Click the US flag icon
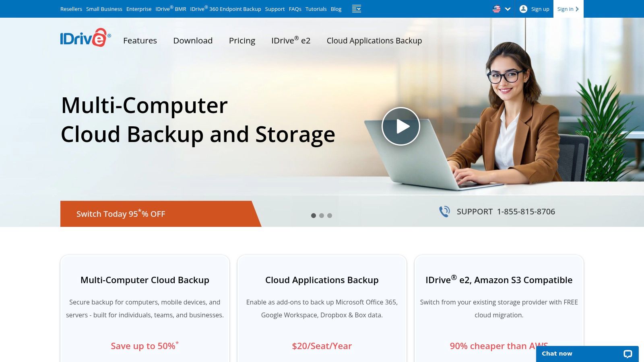This screenshot has width=644, height=362. tap(497, 9)
